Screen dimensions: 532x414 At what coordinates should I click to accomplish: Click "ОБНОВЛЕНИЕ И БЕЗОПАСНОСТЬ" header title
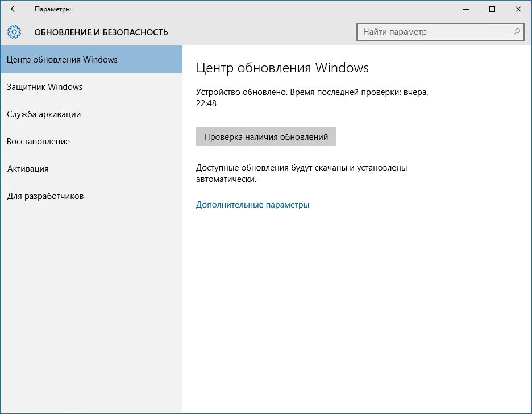(x=101, y=32)
